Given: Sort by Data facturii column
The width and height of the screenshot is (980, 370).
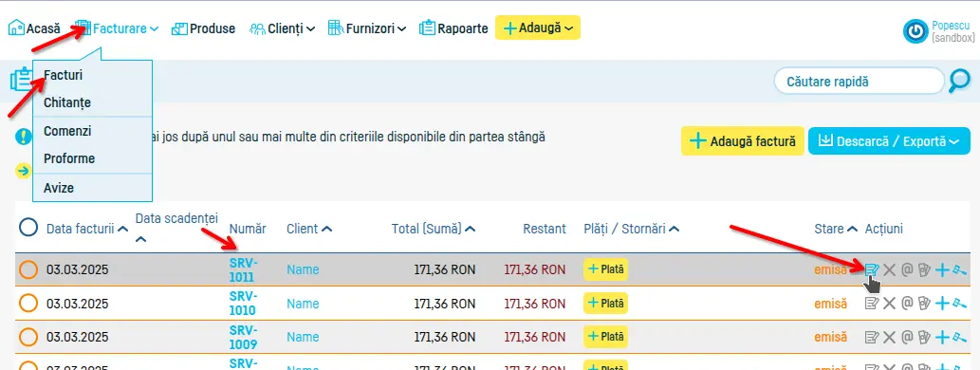Looking at the screenshot, I should pyautogui.click(x=87, y=229).
